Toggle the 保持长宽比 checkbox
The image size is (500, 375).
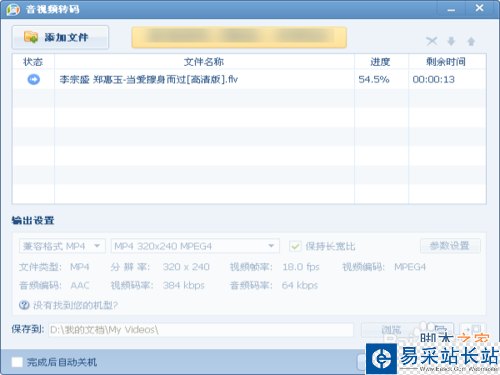295,246
